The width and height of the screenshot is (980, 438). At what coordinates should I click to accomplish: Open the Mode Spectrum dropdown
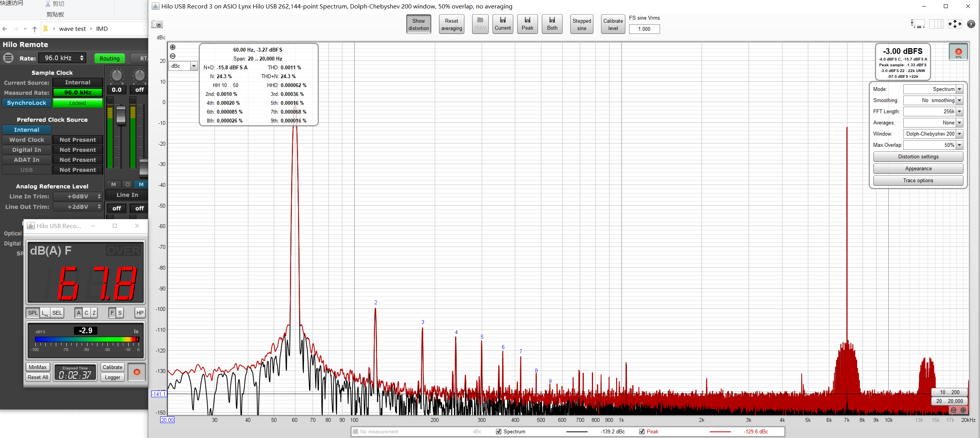click(933, 89)
